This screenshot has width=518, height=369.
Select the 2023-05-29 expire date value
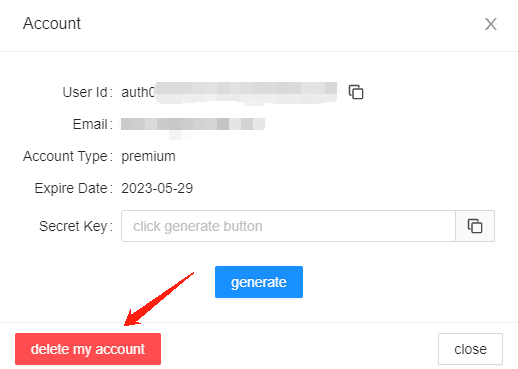coord(157,188)
